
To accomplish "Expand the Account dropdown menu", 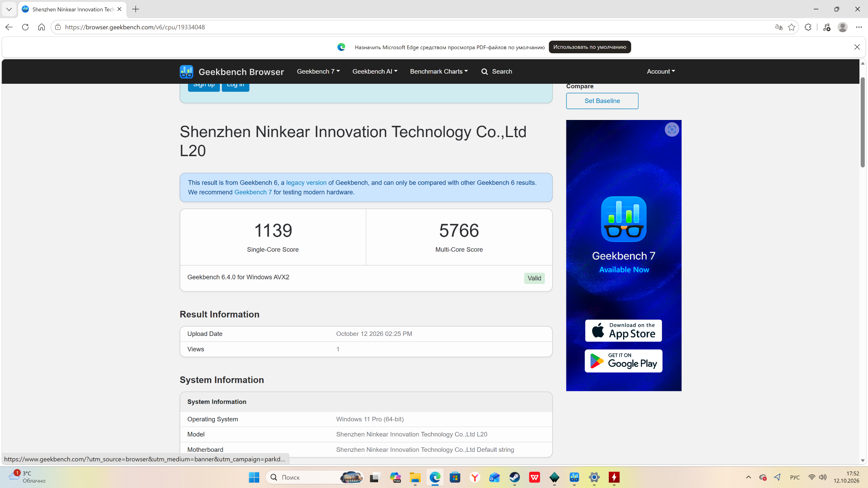I will point(661,72).
